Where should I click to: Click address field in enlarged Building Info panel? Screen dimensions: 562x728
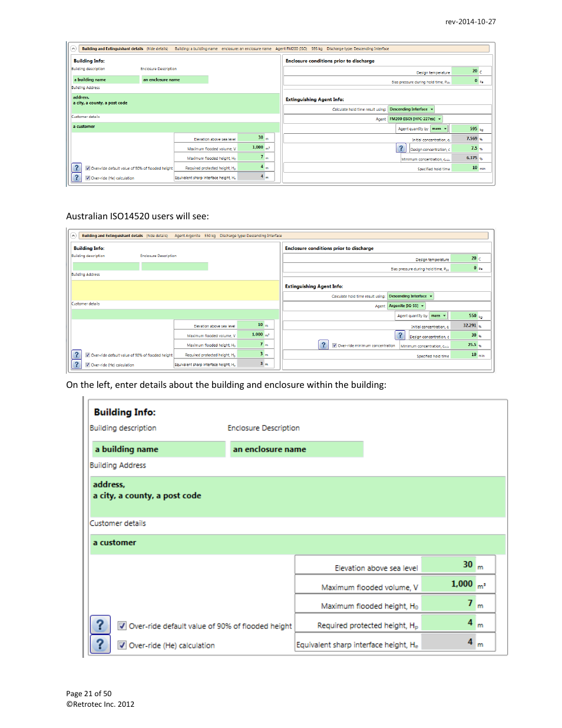click(x=297, y=497)
